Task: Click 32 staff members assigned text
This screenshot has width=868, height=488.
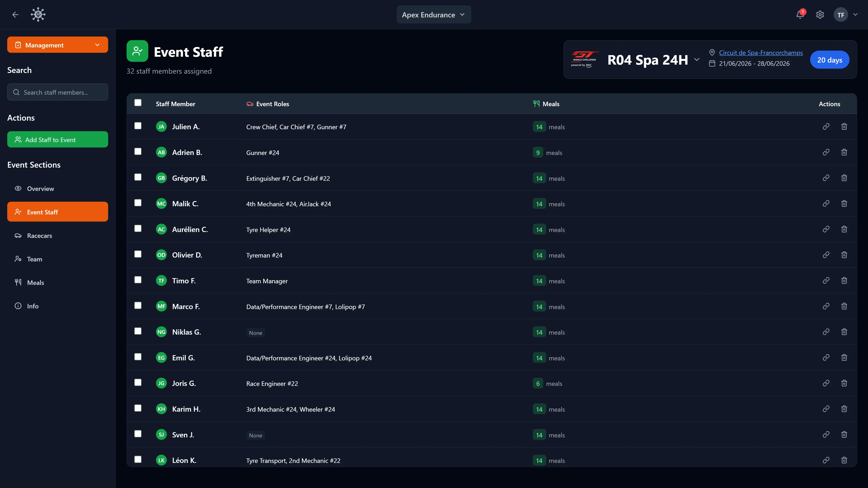Action: coord(169,71)
